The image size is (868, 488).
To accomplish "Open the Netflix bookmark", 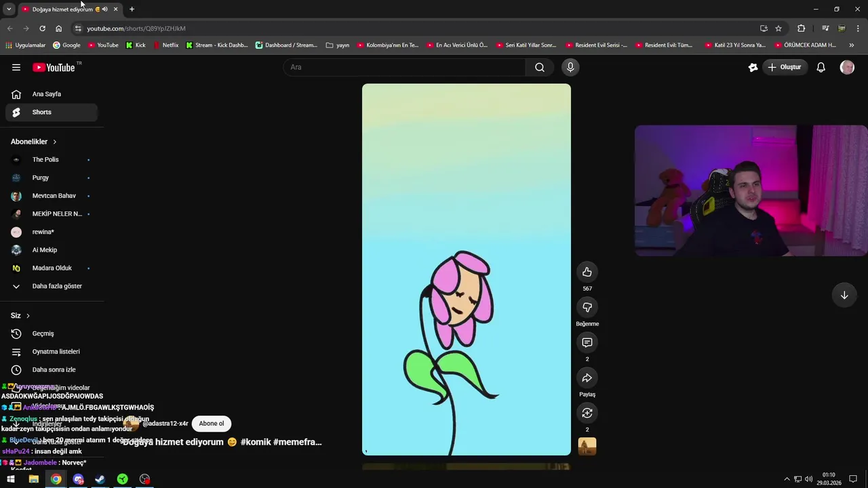I will 165,45.
